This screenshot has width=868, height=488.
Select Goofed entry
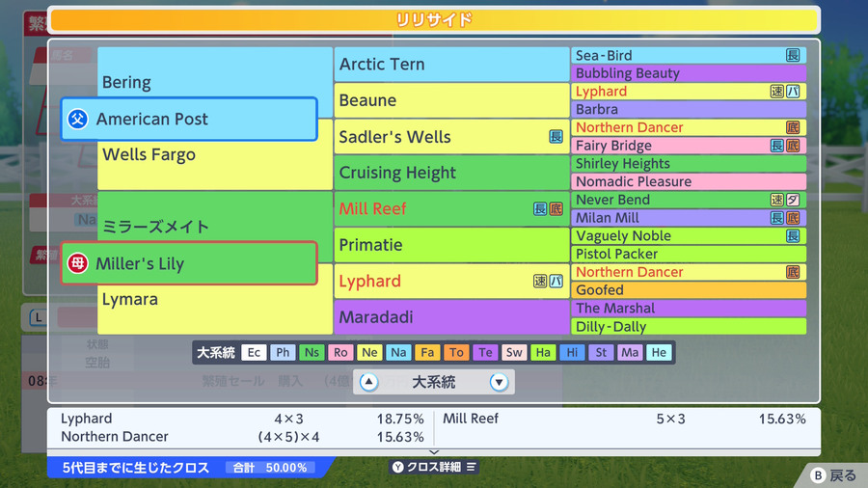tap(689, 290)
